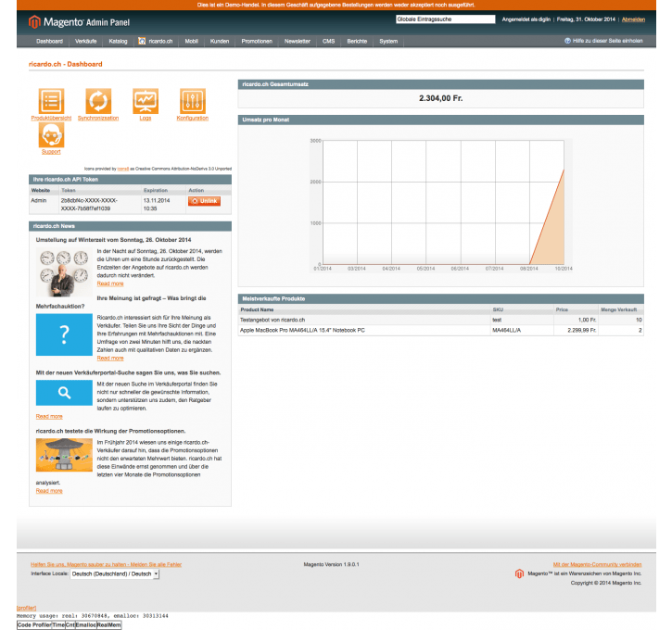Open the Verkäufe menu
Image resolution: width=672 pixels, height=630 pixels.
[x=85, y=41]
